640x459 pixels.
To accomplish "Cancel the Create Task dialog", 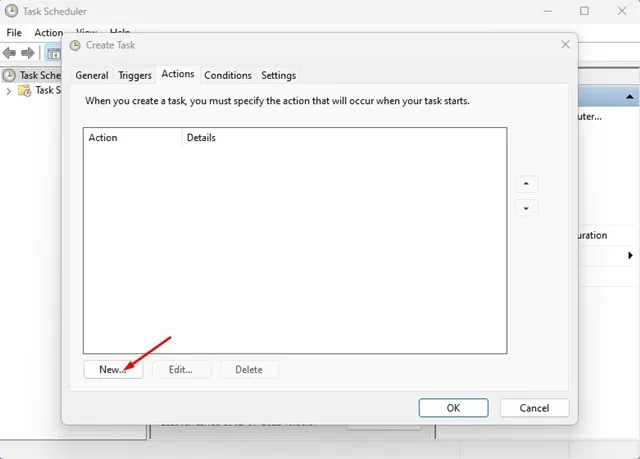I will 533,407.
